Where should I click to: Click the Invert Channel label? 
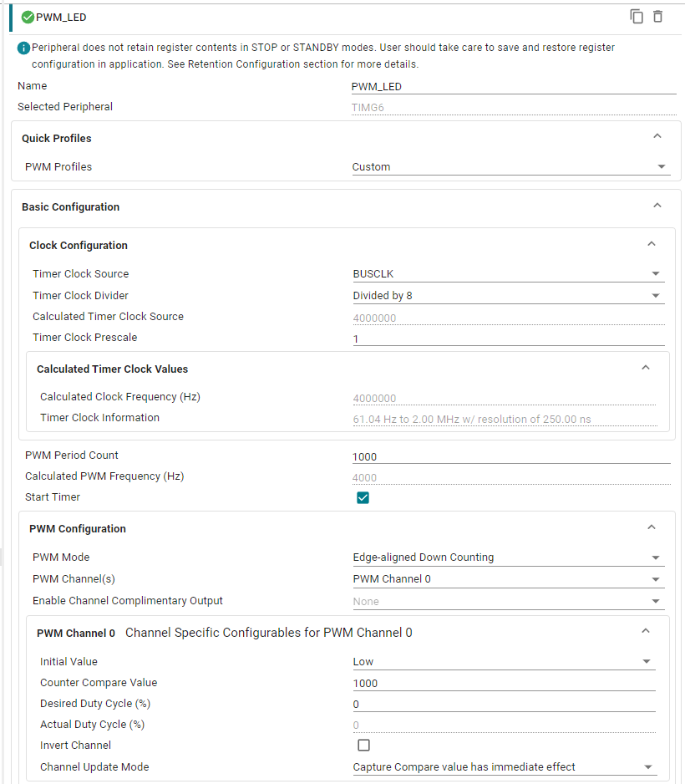coord(75,745)
